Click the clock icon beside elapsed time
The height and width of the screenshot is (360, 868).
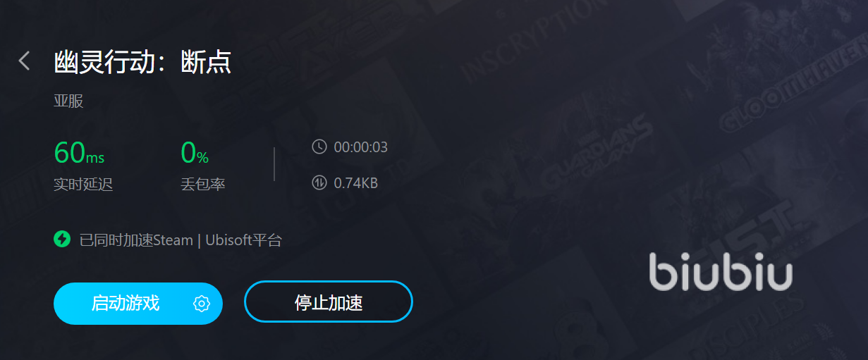[319, 147]
